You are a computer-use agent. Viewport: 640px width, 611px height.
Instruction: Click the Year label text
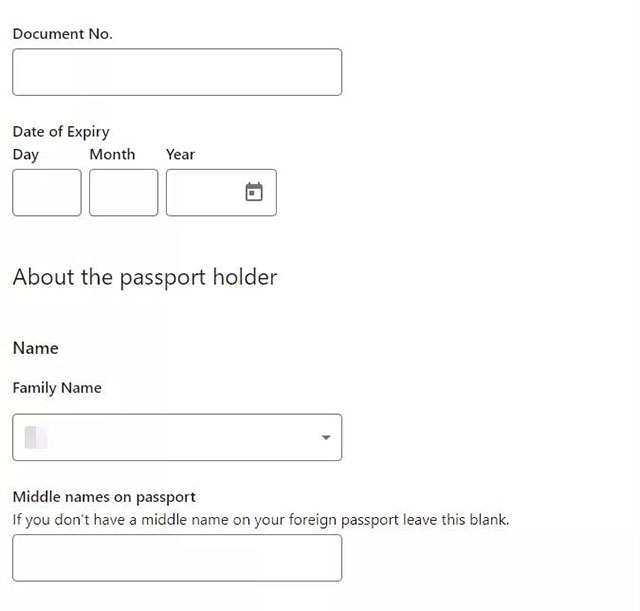(180, 154)
